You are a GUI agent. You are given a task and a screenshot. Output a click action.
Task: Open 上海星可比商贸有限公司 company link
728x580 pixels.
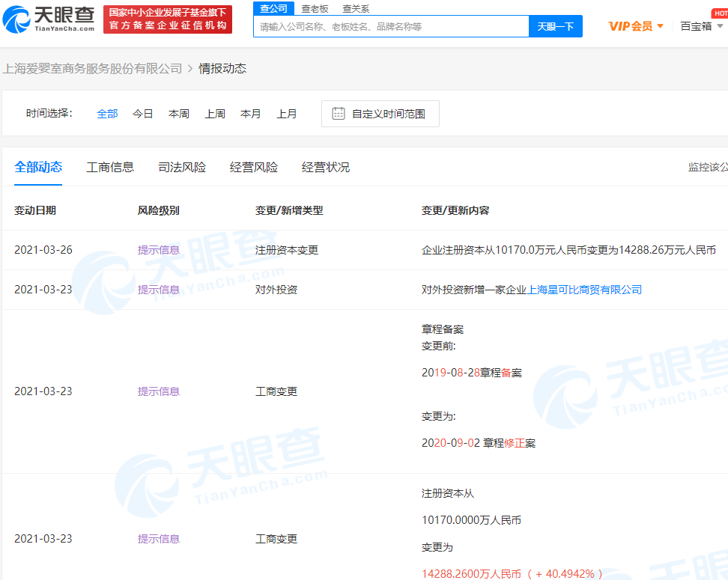tap(586, 290)
